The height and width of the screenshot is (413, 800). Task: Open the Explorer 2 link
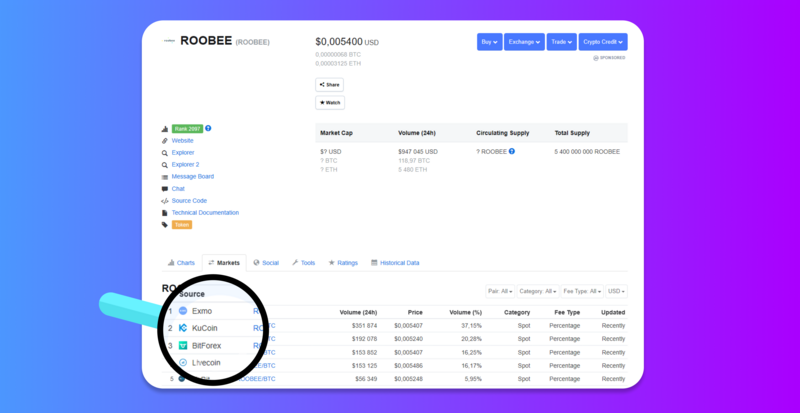point(185,164)
